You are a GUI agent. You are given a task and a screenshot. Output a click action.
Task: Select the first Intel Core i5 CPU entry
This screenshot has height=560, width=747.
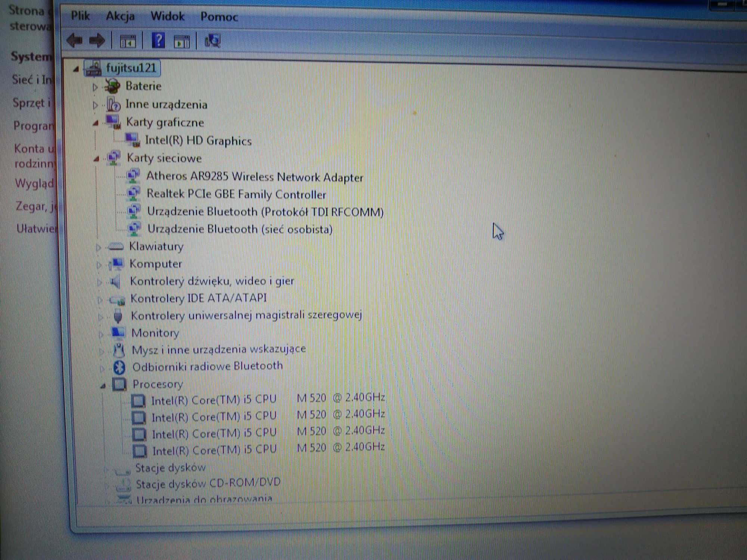[268, 399]
